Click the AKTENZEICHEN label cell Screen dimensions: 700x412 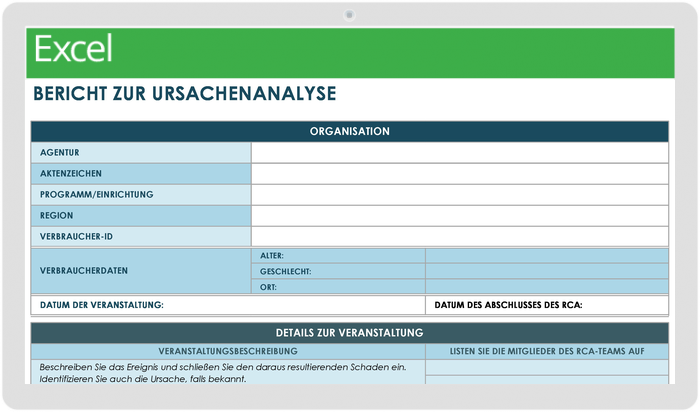(x=141, y=173)
